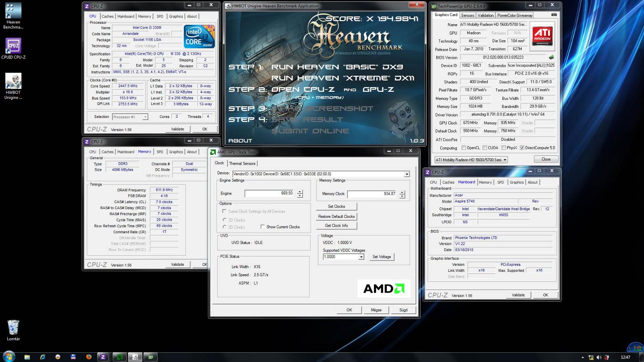Screen dimensions: 644x362
Task: Toggle the PhysX checkbox in GPU-Z
Action: 504,148
